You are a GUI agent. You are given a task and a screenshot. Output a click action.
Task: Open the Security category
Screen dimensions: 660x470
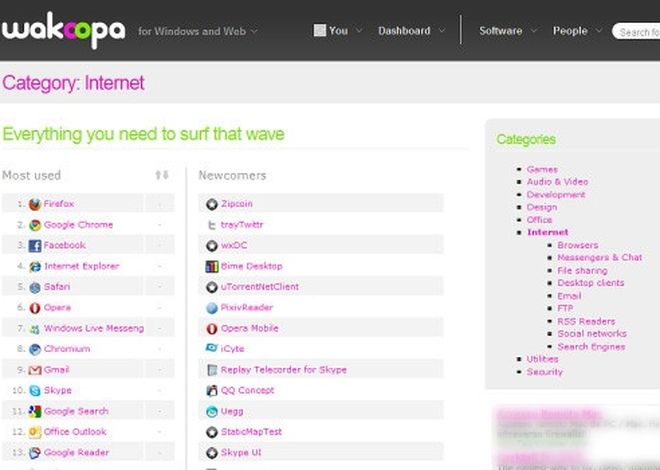(x=544, y=372)
